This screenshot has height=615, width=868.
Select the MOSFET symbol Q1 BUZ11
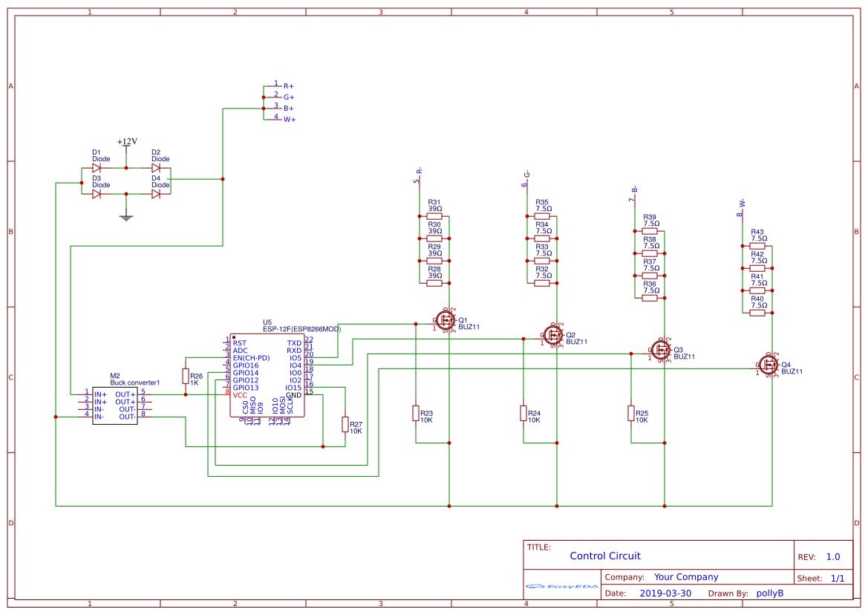(446, 322)
